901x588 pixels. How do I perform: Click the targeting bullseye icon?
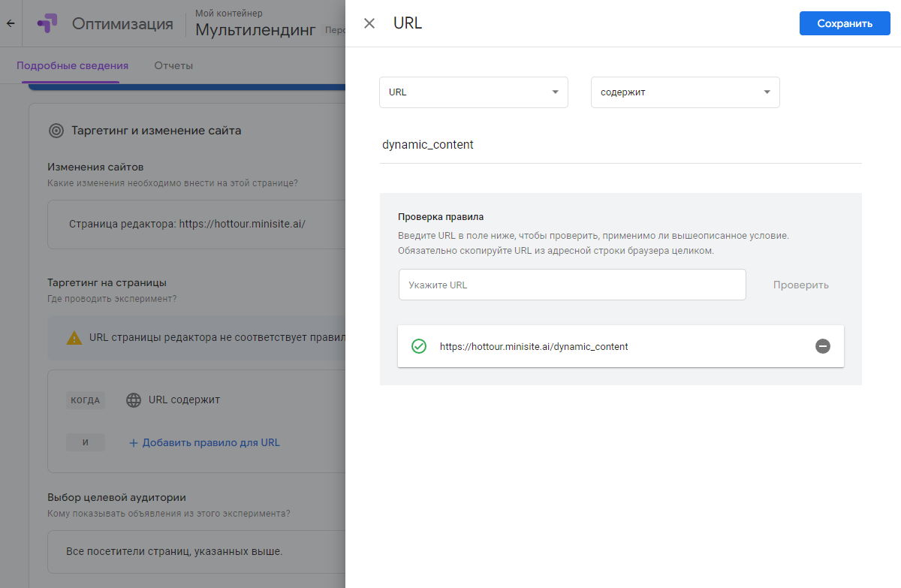(56, 131)
